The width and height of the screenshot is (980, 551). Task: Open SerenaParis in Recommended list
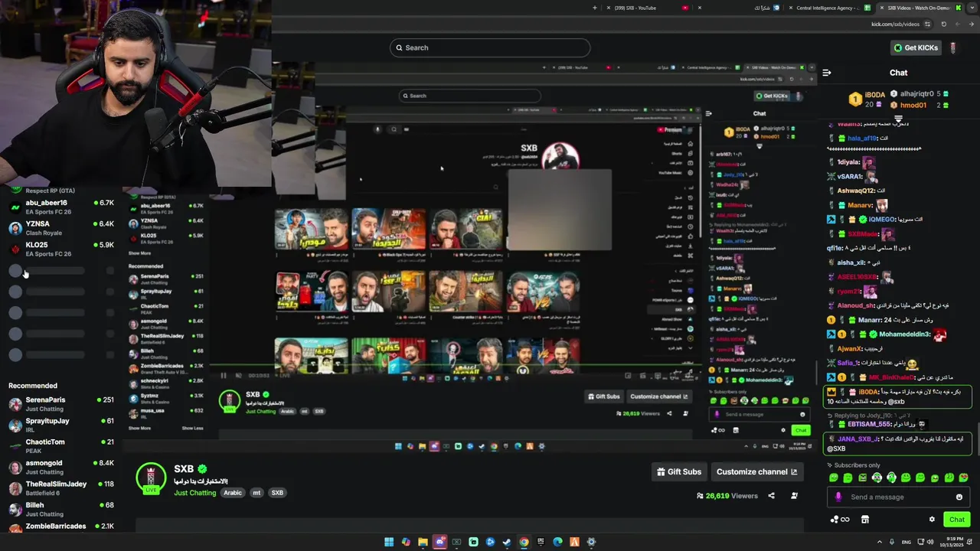[x=60, y=404]
